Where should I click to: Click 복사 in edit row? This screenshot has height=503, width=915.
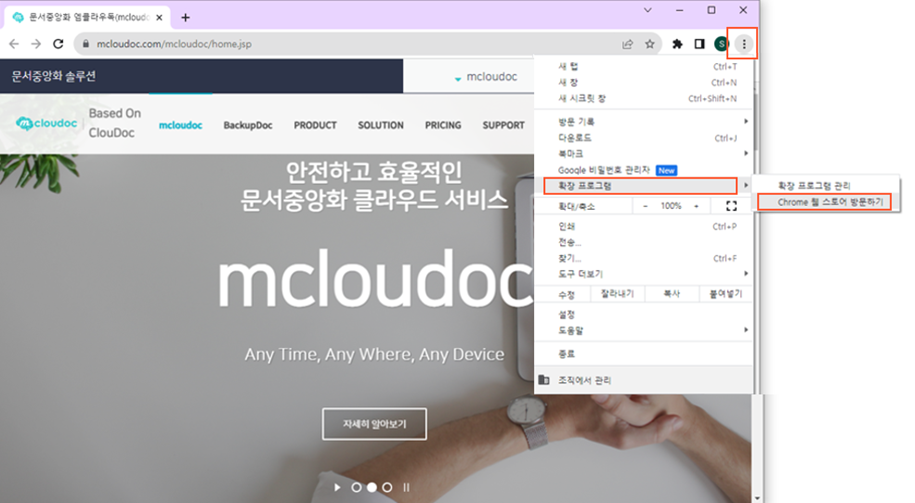(x=672, y=294)
